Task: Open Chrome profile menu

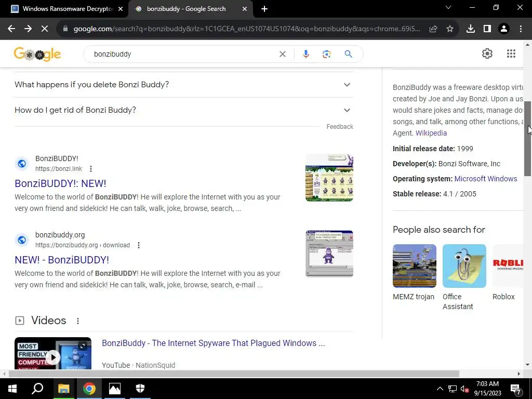Action: [x=504, y=29]
